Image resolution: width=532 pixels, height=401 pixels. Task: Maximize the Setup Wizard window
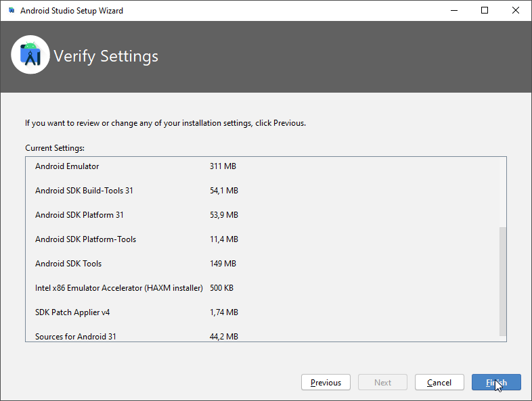click(x=485, y=11)
